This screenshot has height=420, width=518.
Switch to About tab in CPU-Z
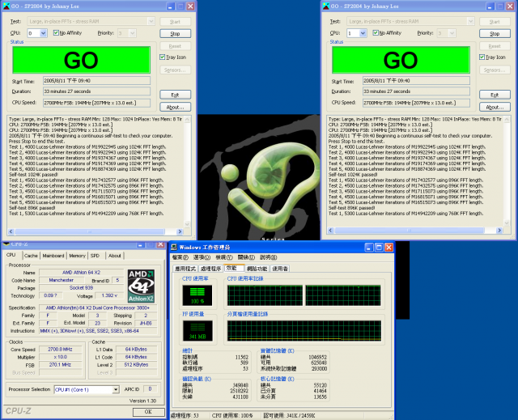115,256
